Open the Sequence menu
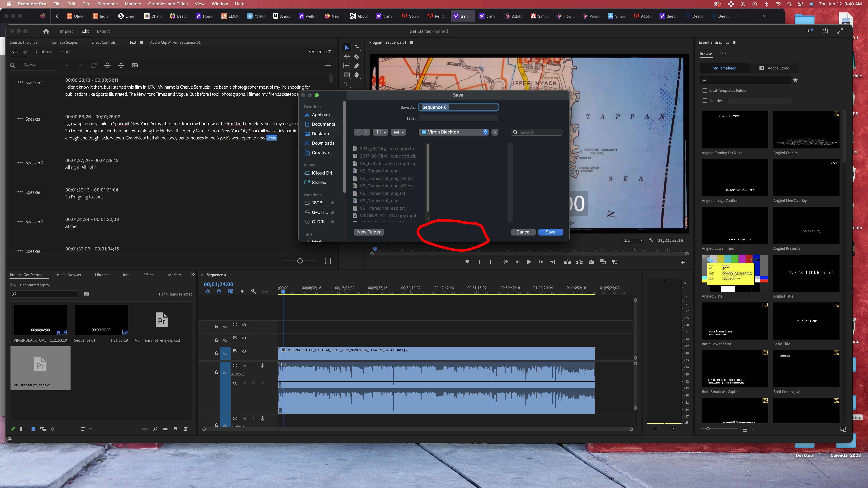Image resolution: width=868 pixels, height=488 pixels. [107, 4]
